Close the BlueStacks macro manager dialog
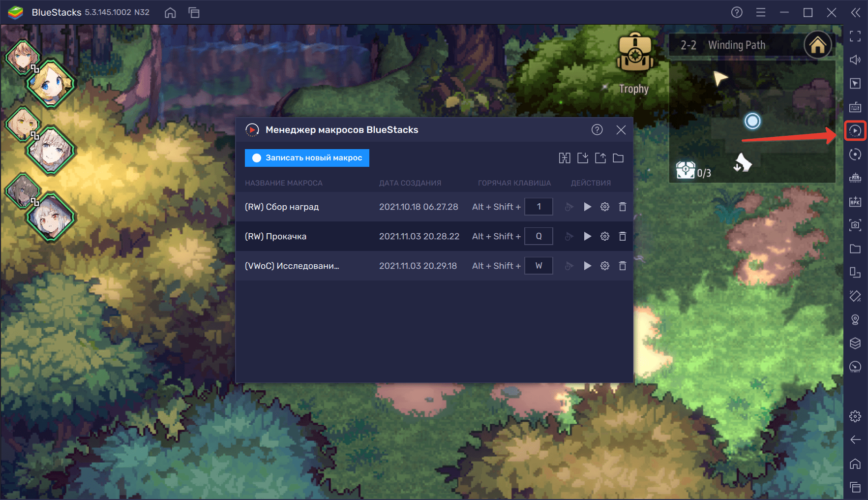Image resolution: width=868 pixels, height=500 pixels. tap(621, 130)
